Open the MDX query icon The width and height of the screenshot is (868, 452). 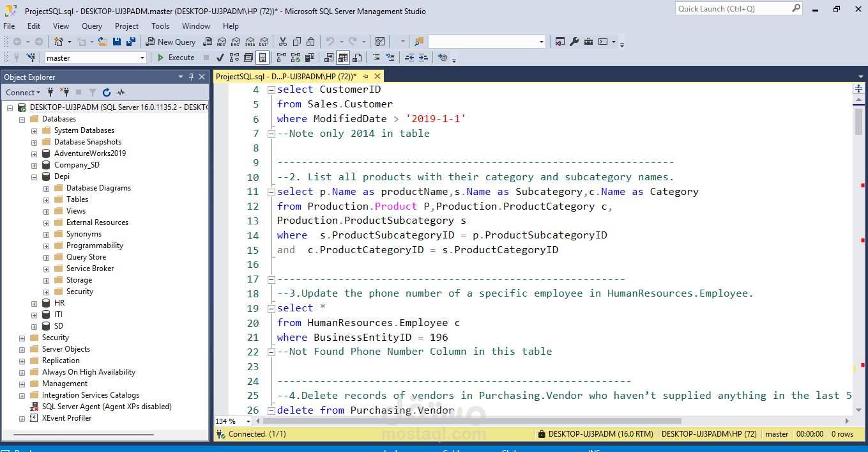(x=221, y=42)
